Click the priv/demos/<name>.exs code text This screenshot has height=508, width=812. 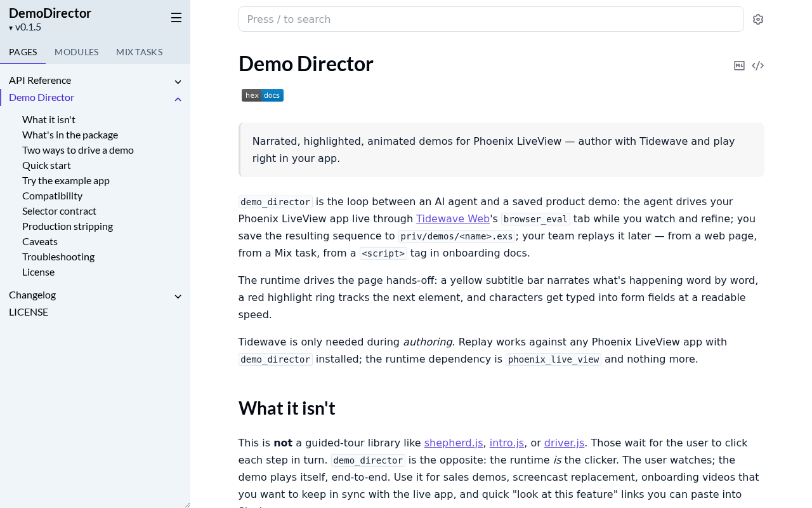pos(457,236)
